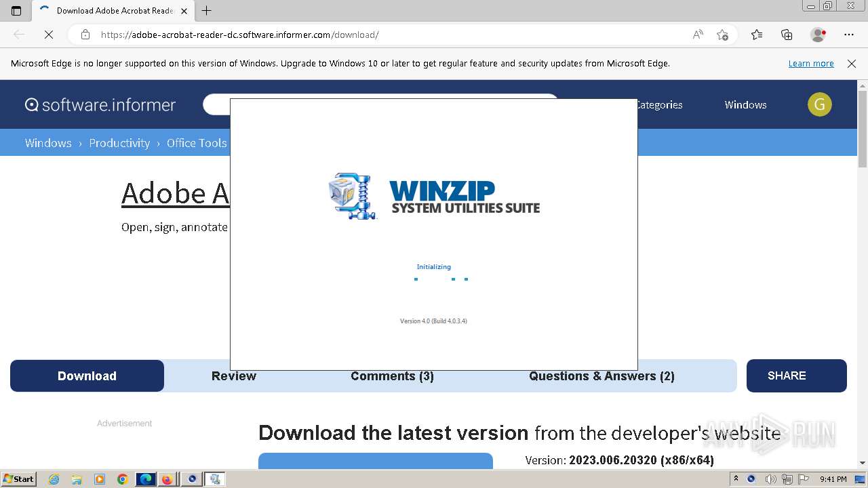Show hidden system tray icons
The height and width of the screenshot is (488, 868).
click(736, 479)
